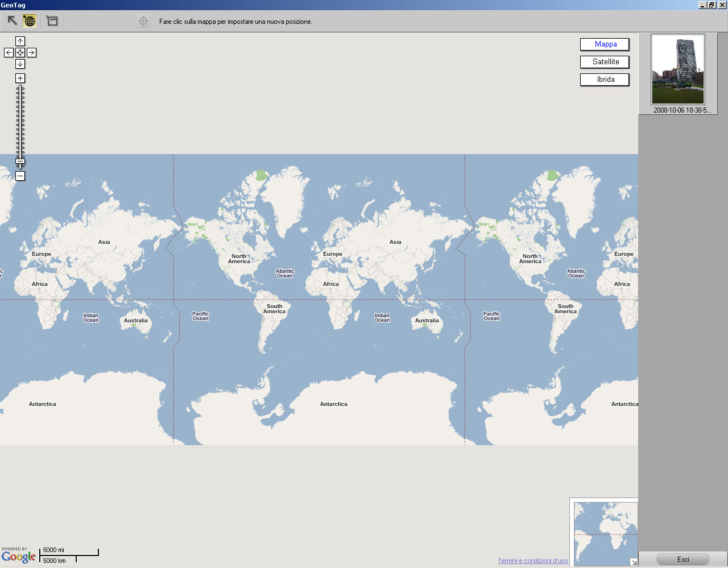The height and width of the screenshot is (568, 728).
Task: Open Termini e condizioni d'uso link
Action: [x=533, y=561]
